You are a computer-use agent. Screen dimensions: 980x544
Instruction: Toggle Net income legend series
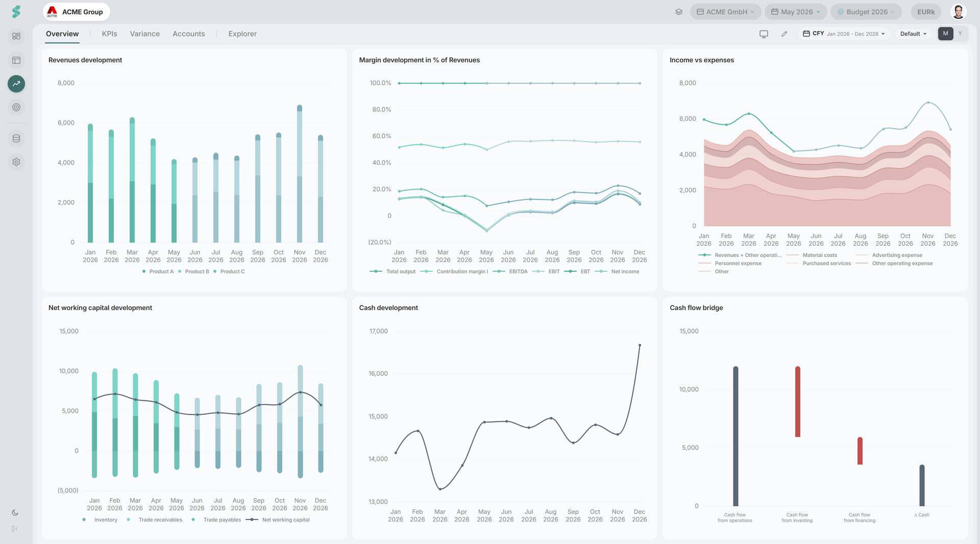coord(617,272)
